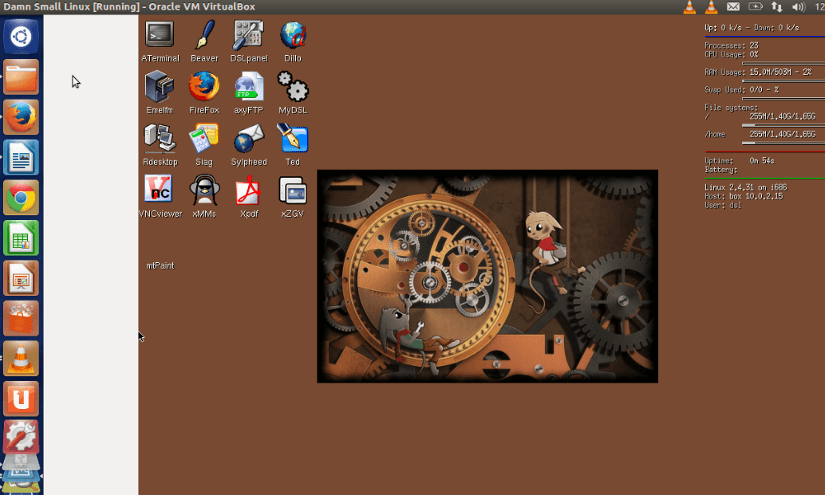Open the axyFTP icon
The image size is (825, 495).
click(x=248, y=86)
